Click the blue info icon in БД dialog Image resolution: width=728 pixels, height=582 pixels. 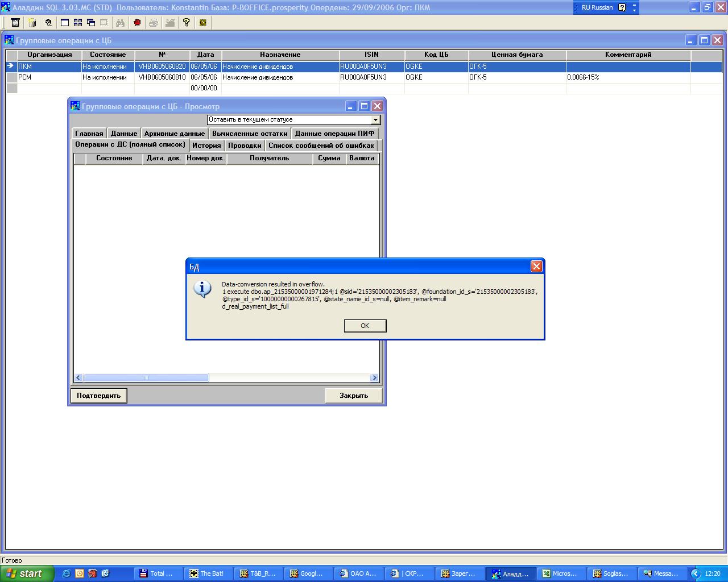202,289
